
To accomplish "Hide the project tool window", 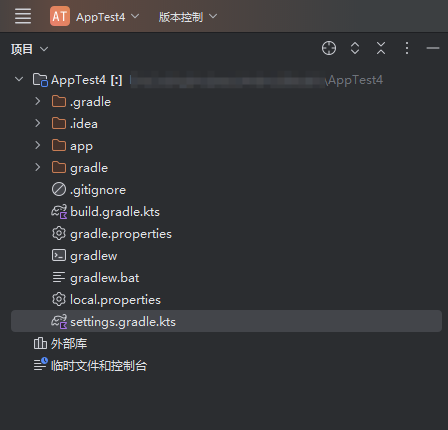I will 433,48.
